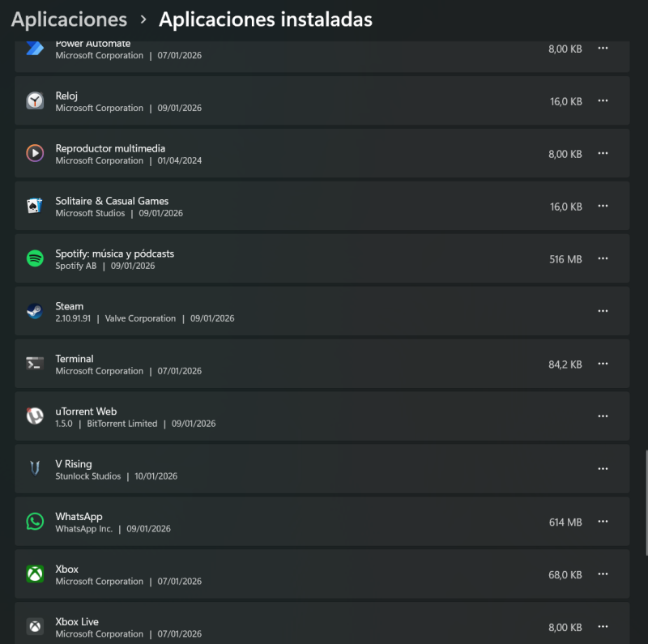
Task: Click the Power Automate icon
Action: coord(34,49)
